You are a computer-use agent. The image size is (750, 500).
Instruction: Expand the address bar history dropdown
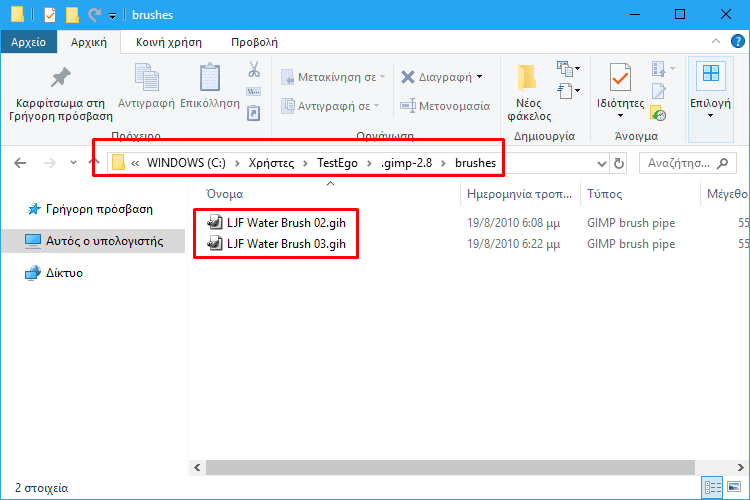pyautogui.click(x=602, y=164)
